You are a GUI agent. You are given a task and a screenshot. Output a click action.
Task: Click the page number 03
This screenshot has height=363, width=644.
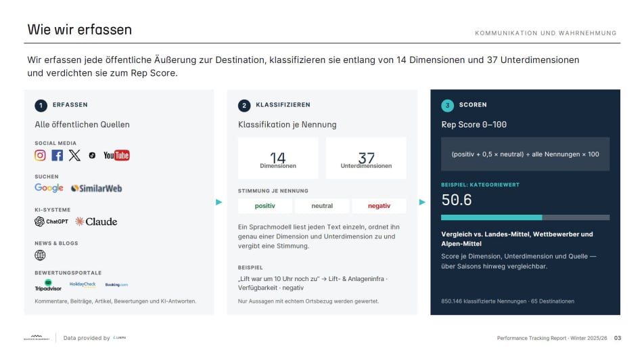tap(618, 338)
